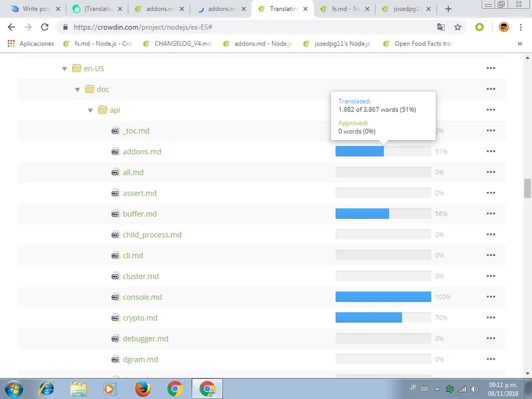This screenshot has width=532, height=399.
Task: Click the buffer.md progress bar
Action: tap(383, 213)
